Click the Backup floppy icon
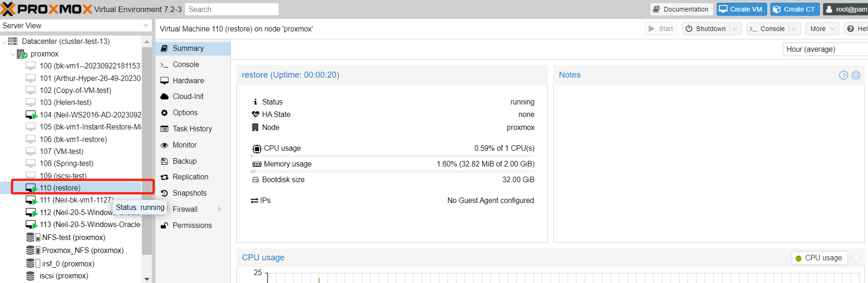This screenshot has height=283, width=868. [164, 161]
